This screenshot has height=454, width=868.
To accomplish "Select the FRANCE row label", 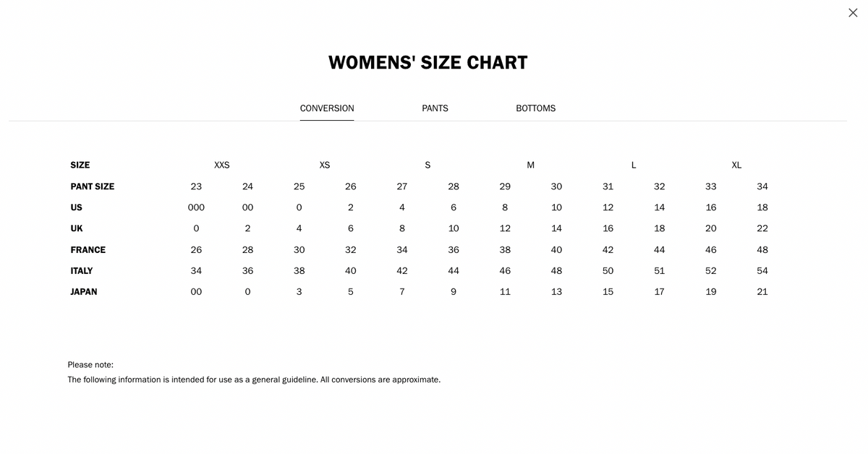I will click(88, 250).
